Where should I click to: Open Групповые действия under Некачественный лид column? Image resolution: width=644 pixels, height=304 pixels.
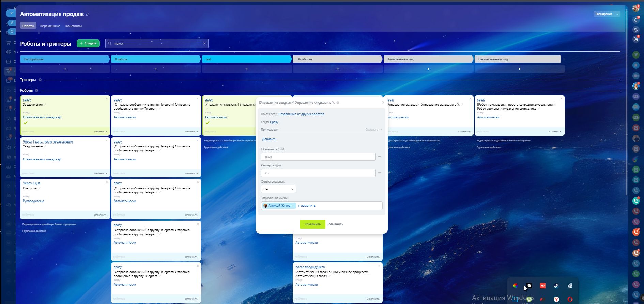click(x=489, y=147)
